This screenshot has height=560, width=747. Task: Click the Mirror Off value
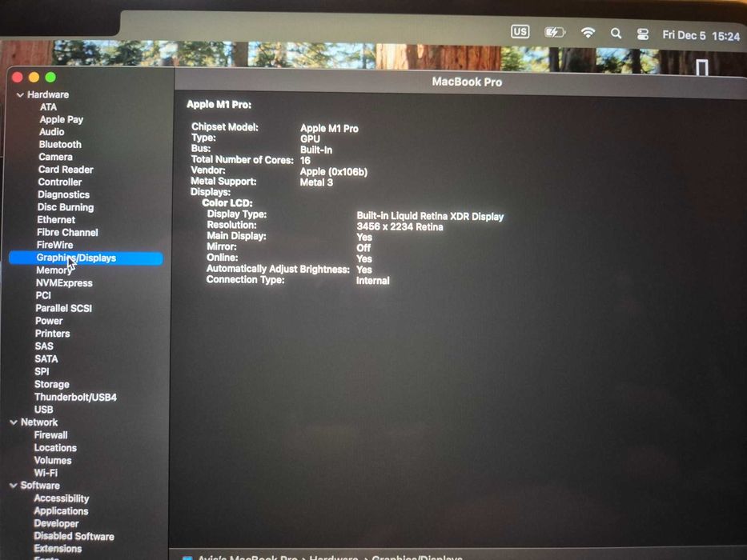pos(363,248)
